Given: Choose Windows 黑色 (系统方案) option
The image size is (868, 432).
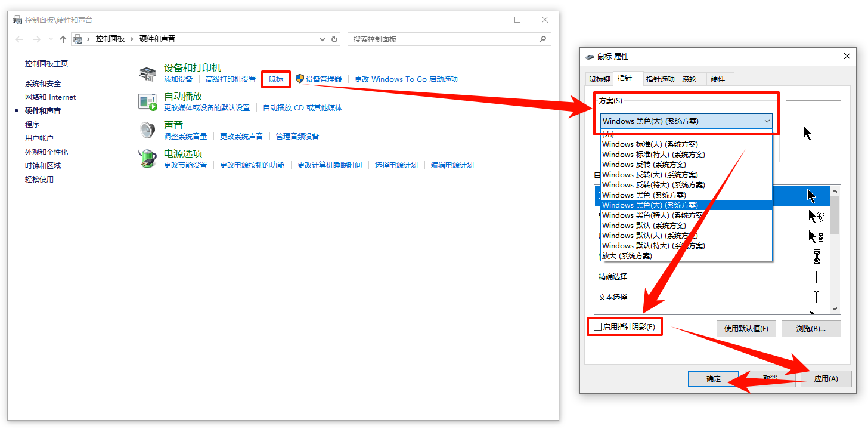Looking at the screenshot, I should (686, 195).
